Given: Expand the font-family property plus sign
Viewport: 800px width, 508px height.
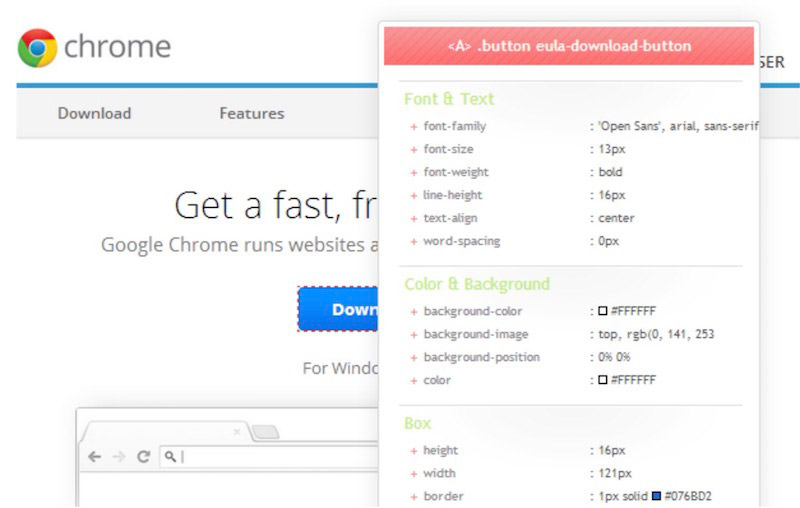Looking at the screenshot, I should (x=414, y=126).
